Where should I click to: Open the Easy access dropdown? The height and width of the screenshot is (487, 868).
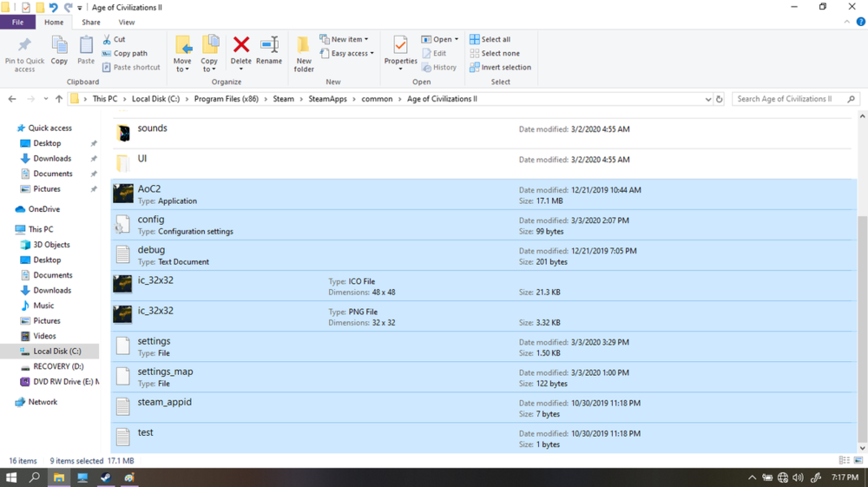[x=346, y=53]
